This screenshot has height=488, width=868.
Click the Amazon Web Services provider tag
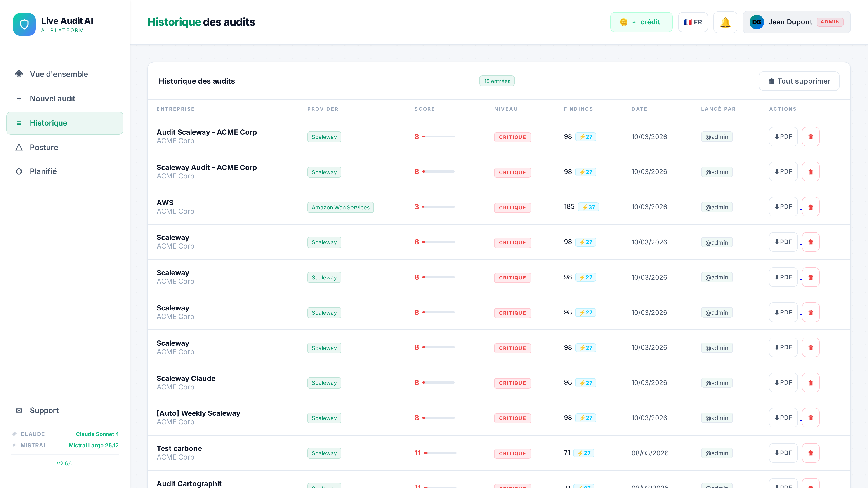(x=340, y=207)
